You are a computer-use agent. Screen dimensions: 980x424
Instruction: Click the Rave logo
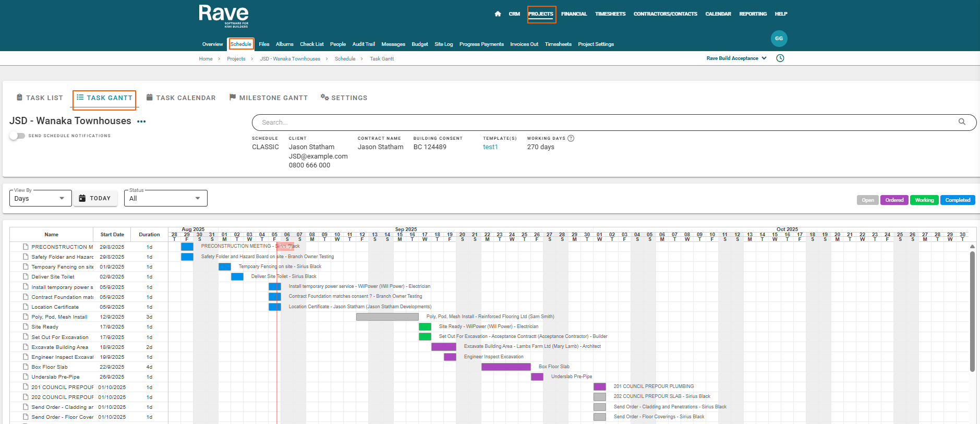223,16
